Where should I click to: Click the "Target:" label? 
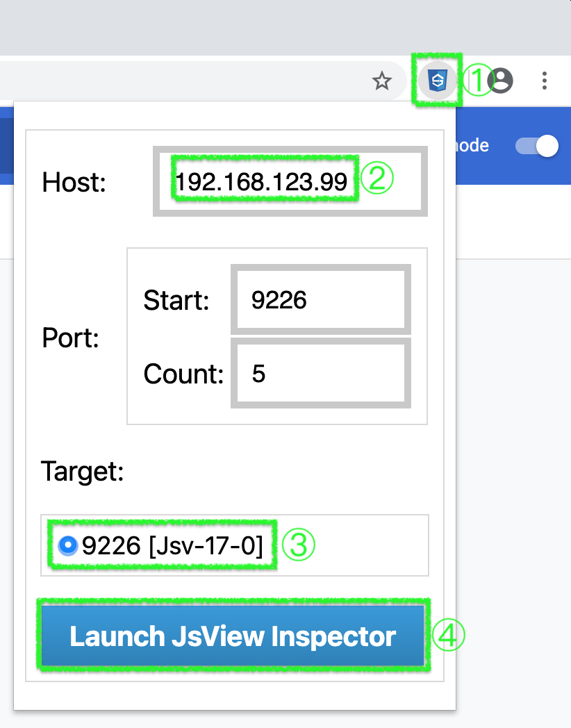coord(82,471)
